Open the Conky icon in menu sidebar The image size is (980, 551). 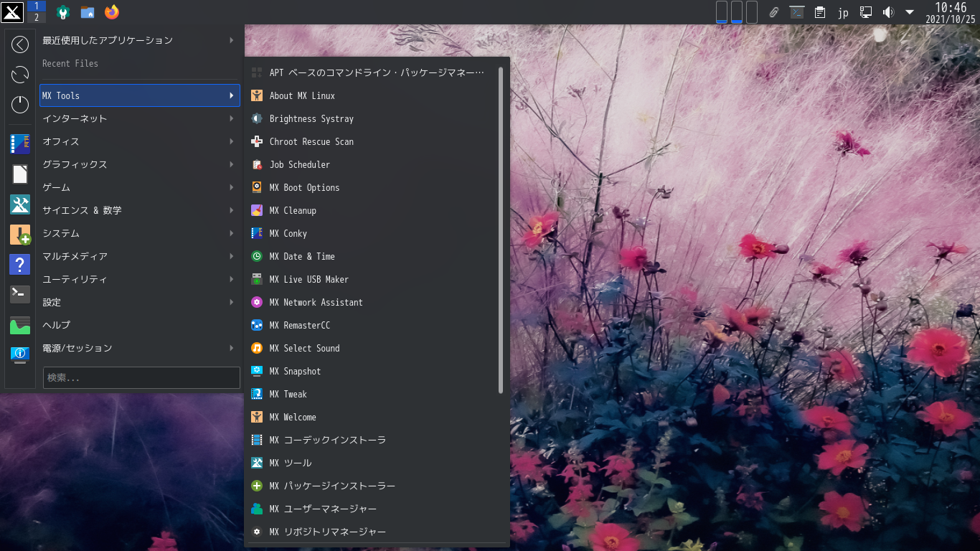(20, 144)
